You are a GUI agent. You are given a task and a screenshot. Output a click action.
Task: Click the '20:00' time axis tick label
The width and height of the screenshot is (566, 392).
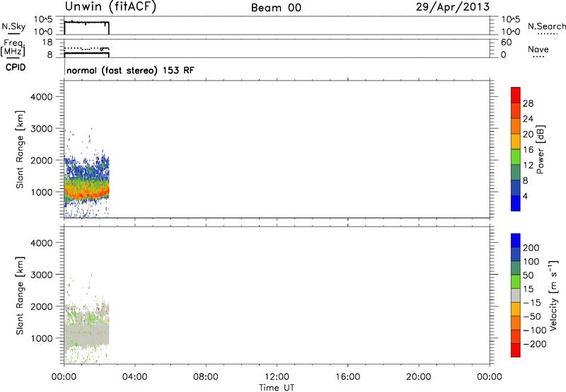[x=419, y=377]
